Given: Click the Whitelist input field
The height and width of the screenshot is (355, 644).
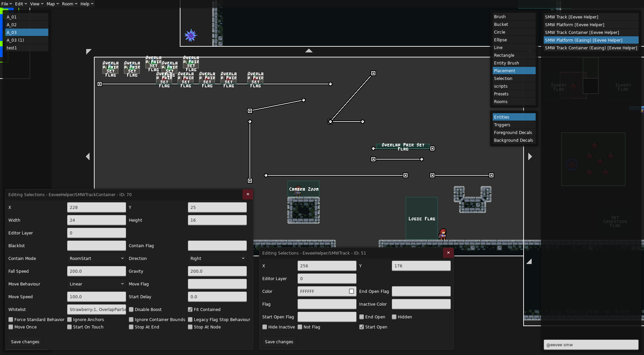Looking at the screenshot, I should pyautogui.click(x=97, y=310).
